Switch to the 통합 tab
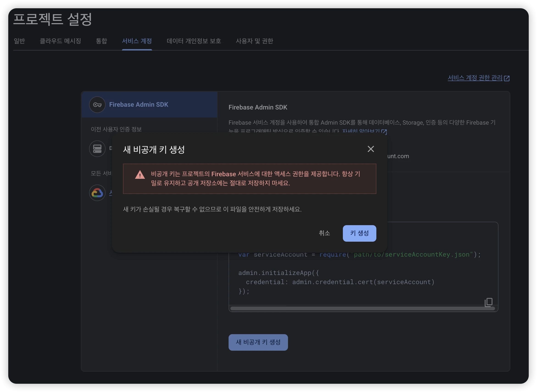Viewport: 537px width, 392px height. point(101,41)
